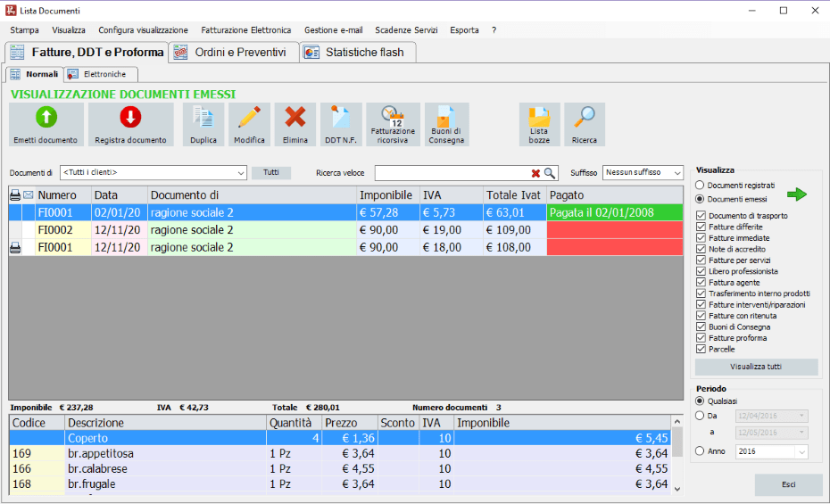The height and width of the screenshot is (504, 830).
Task: Select the Anno radio button
Action: pyautogui.click(x=700, y=451)
